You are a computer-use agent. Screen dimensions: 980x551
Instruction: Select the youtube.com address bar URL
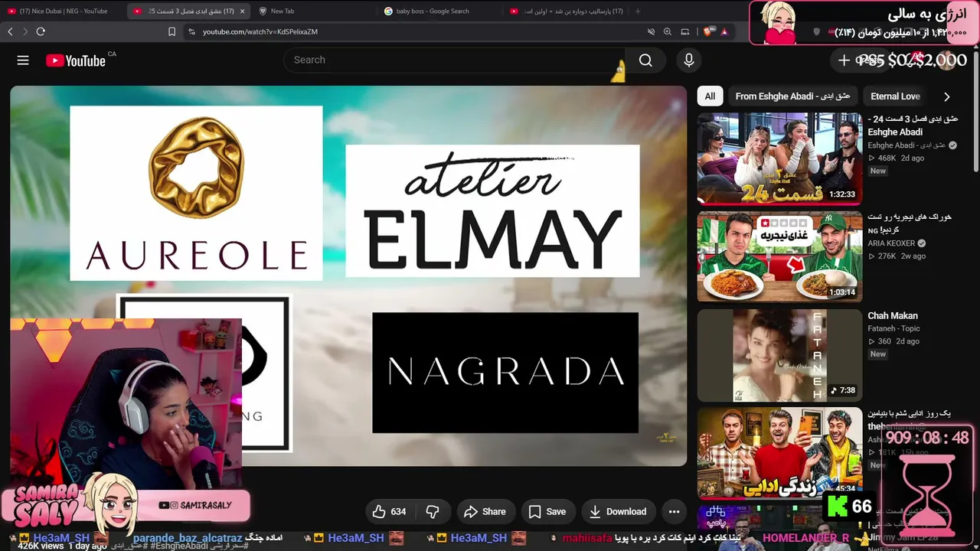pyautogui.click(x=260, y=31)
